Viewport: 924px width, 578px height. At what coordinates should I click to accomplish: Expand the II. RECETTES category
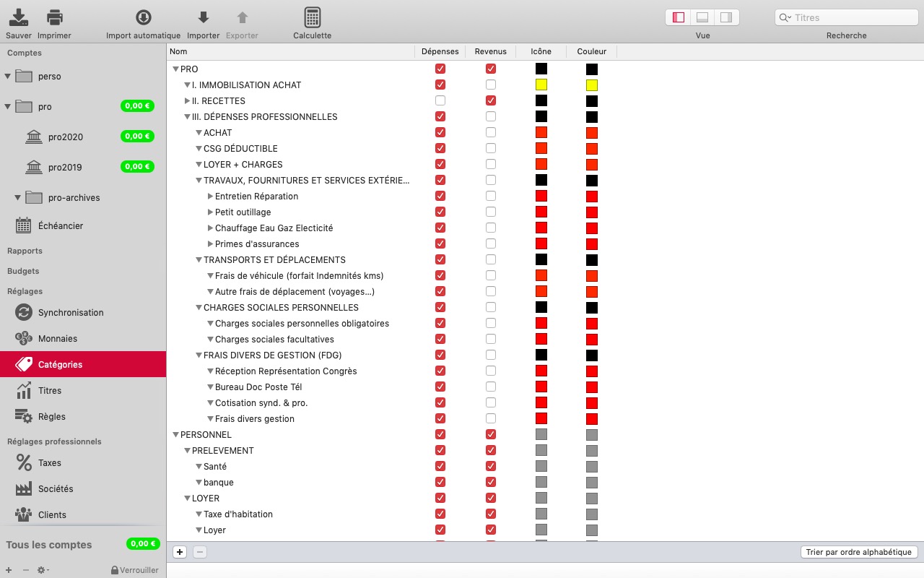point(187,100)
